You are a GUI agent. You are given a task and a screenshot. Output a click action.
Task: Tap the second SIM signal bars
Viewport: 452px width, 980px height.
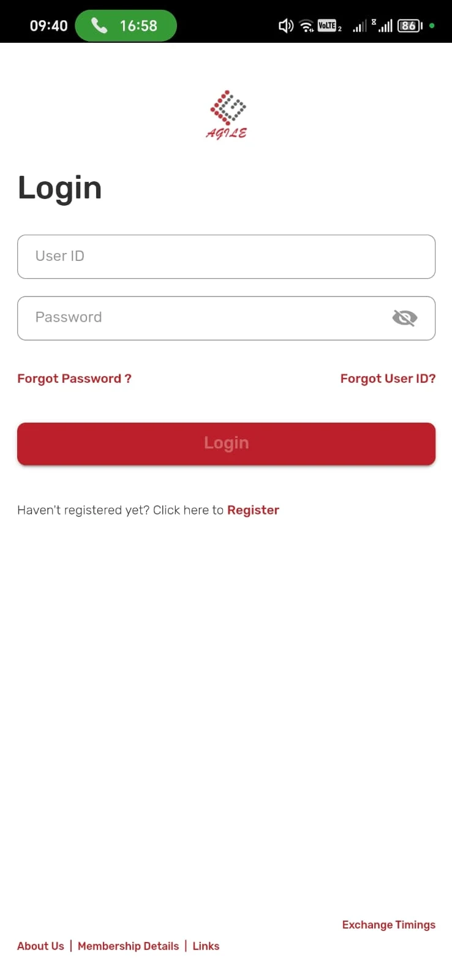point(385,26)
